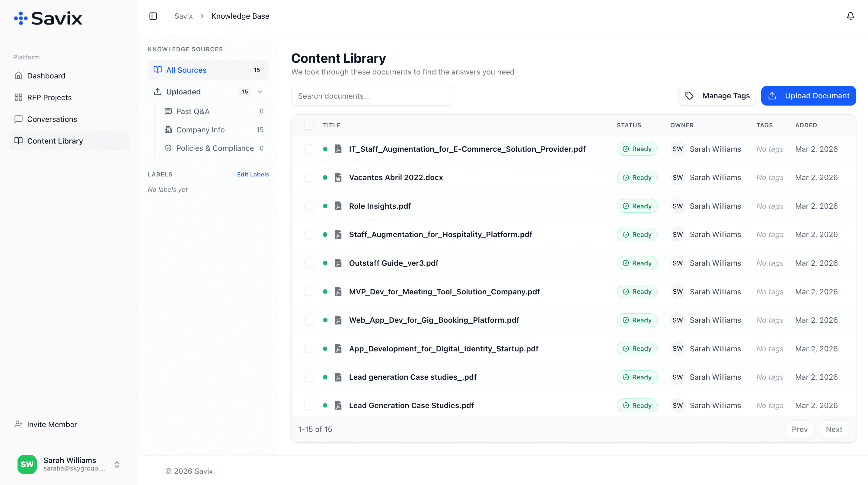Image resolution: width=868 pixels, height=485 pixels.
Task: Select RFP Projects in the sidebar
Action: (49, 97)
